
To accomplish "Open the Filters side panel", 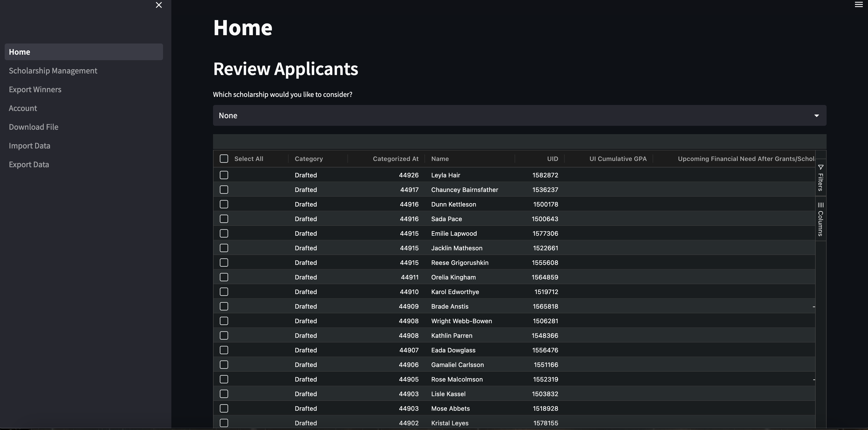I will pos(821,178).
